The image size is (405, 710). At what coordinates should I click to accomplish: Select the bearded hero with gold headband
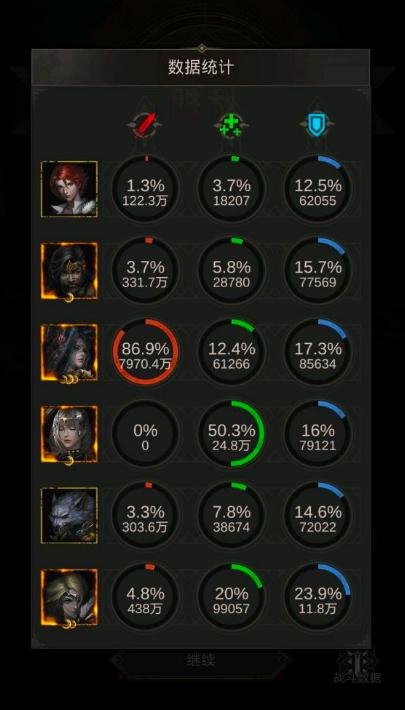[x=69, y=270]
